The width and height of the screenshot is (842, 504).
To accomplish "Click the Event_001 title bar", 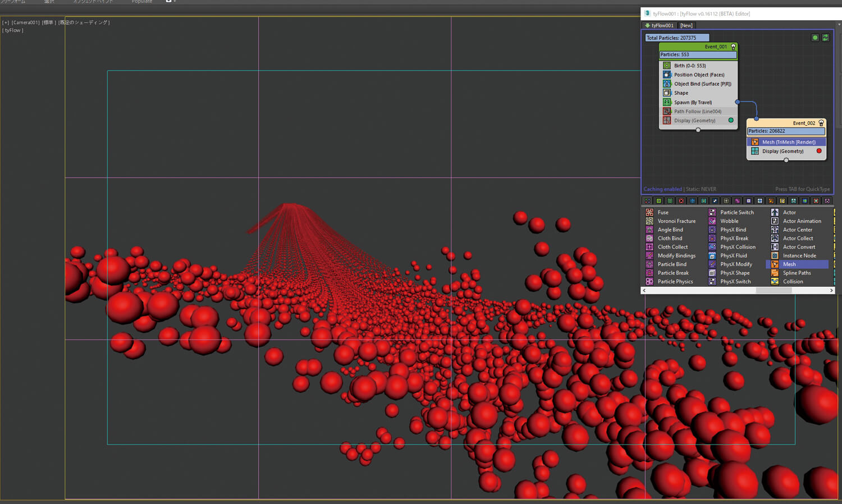I will pos(698,47).
